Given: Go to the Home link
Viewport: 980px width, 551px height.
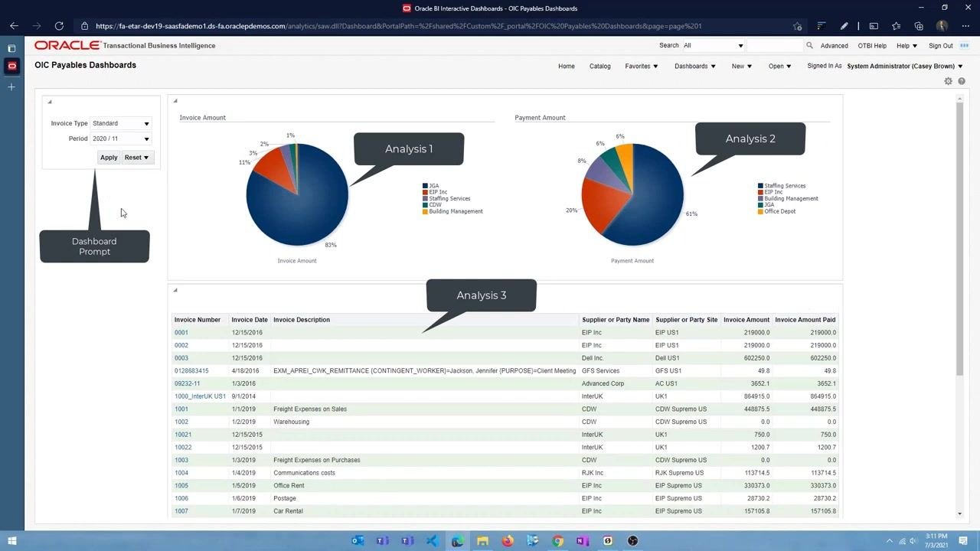Looking at the screenshot, I should [567, 67].
